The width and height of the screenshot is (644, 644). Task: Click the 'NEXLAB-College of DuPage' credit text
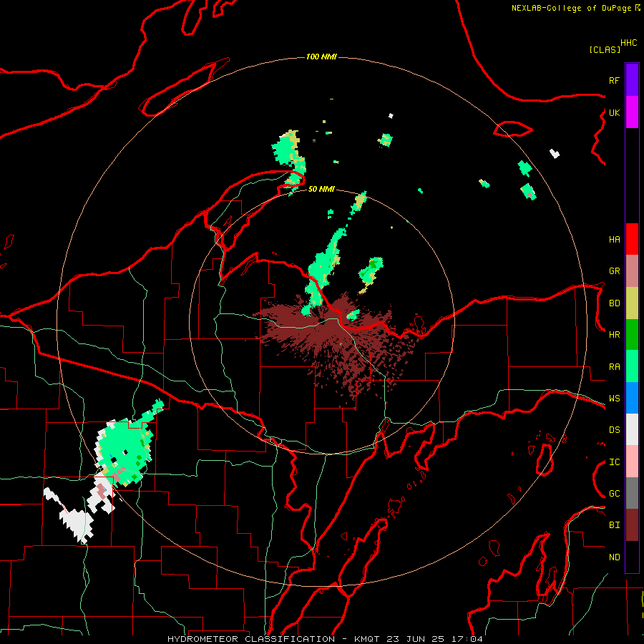coord(571,8)
